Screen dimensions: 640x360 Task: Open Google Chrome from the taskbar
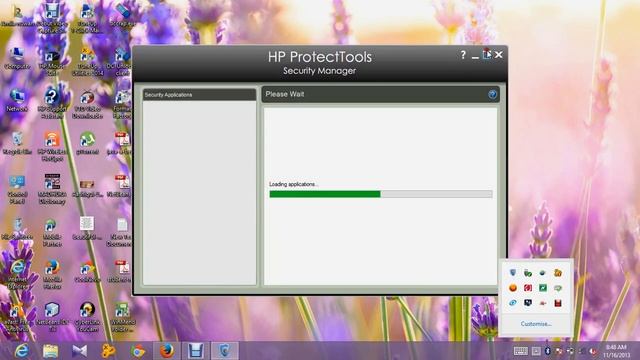point(138,351)
